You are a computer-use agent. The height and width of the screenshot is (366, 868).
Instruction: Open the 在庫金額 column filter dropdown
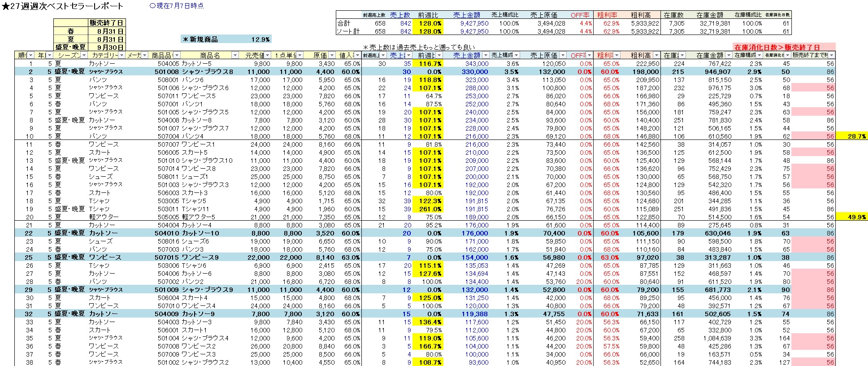pyautogui.click(x=728, y=55)
